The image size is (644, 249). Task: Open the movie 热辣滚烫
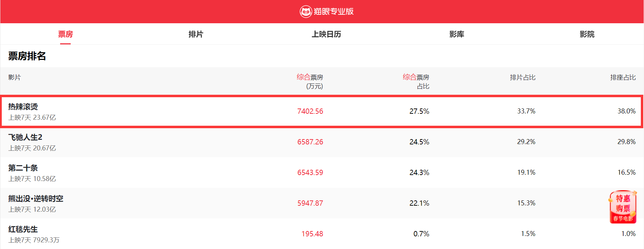[x=23, y=107]
